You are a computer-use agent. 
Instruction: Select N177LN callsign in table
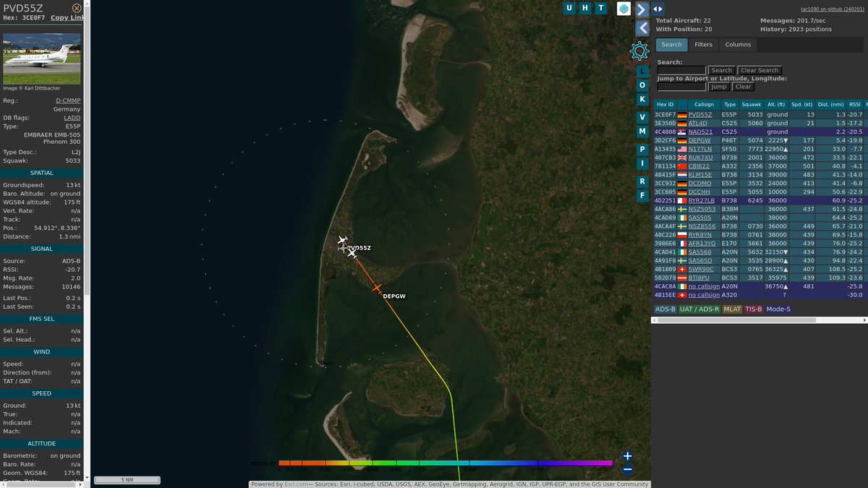700,149
